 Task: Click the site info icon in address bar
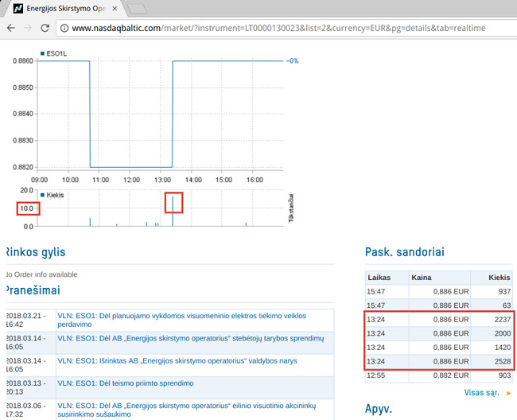coord(64,28)
